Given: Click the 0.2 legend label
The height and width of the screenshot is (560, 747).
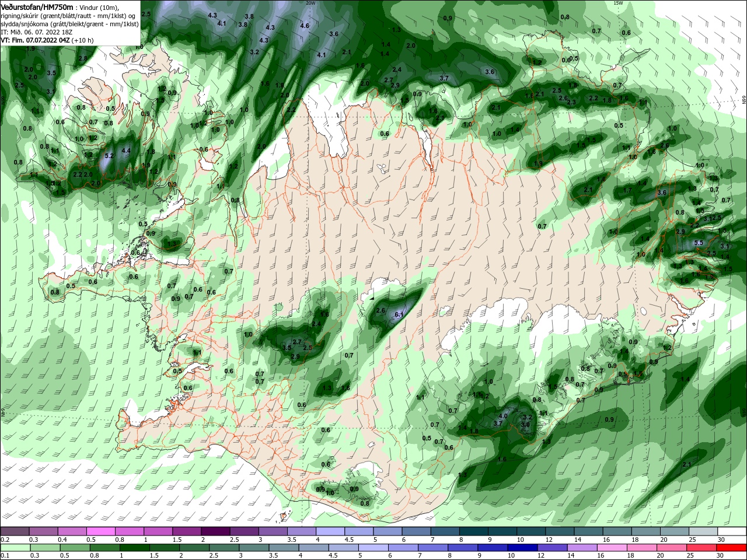Looking at the screenshot, I should (x=5, y=540).
